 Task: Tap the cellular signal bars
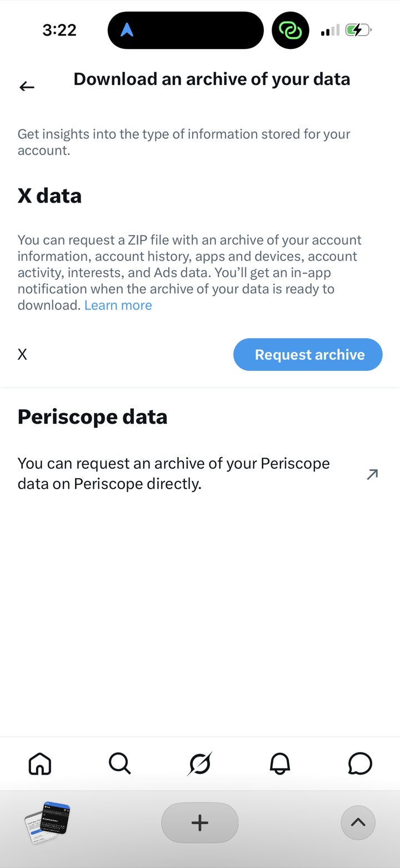tap(330, 30)
